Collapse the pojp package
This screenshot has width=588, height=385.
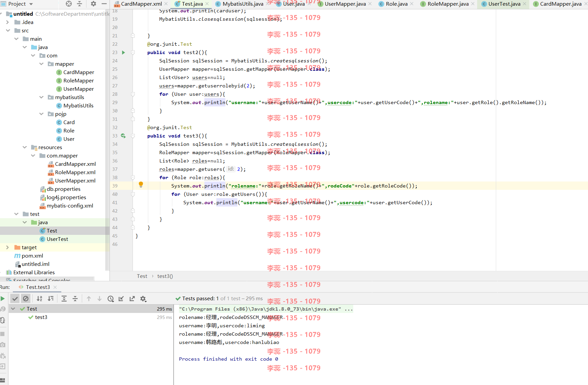[41, 114]
